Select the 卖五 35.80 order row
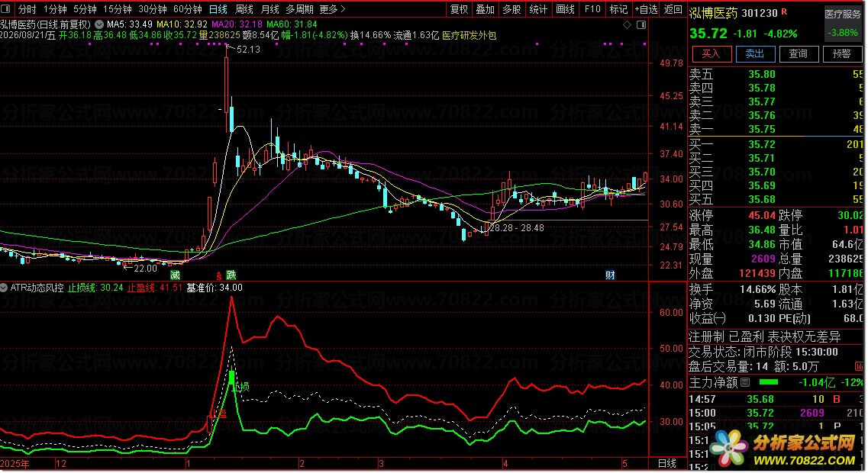 click(776, 74)
